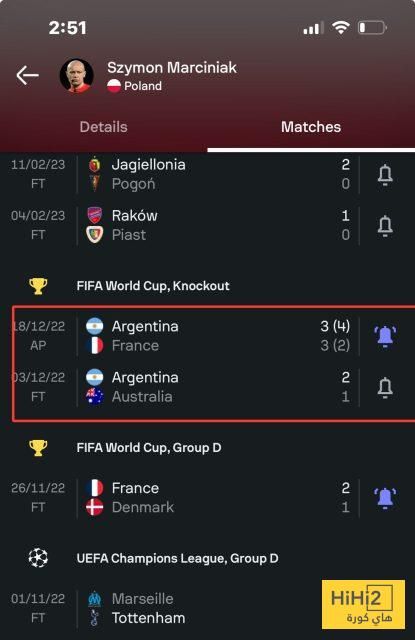Tap the Poland flag icon
The height and width of the screenshot is (640, 415).
click(114, 86)
